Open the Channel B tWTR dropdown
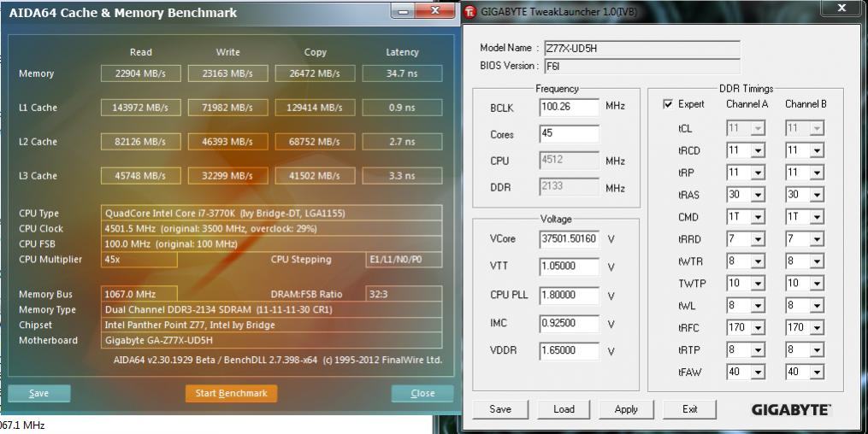Screen dimensions: 868x434 coord(817,261)
